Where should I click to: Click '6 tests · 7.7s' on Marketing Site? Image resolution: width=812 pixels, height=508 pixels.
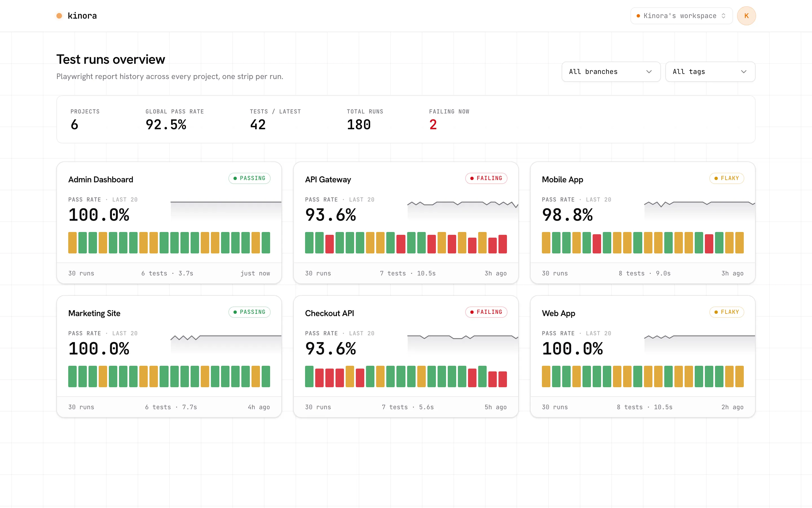pyautogui.click(x=171, y=407)
